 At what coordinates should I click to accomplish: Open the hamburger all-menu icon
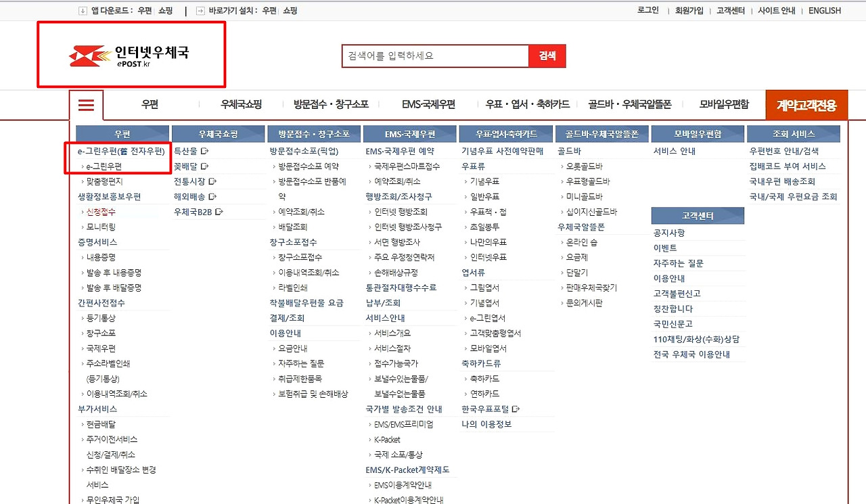point(87,105)
